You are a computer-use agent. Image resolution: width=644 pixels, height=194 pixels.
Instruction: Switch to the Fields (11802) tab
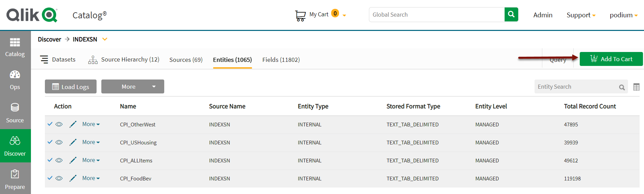(x=281, y=60)
